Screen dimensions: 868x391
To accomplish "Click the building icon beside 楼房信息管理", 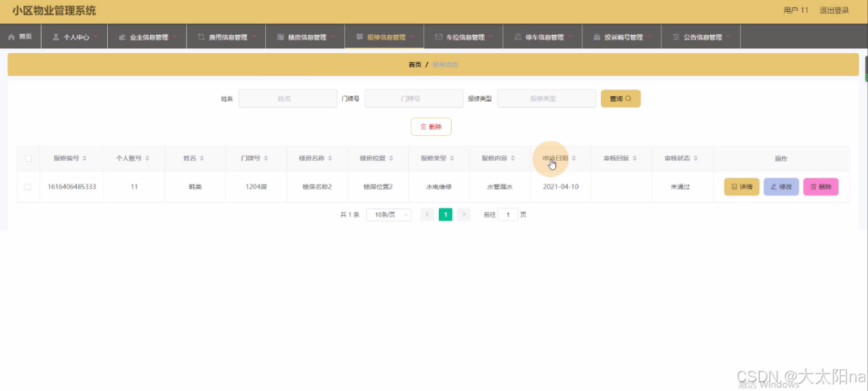I will (280, 37).
